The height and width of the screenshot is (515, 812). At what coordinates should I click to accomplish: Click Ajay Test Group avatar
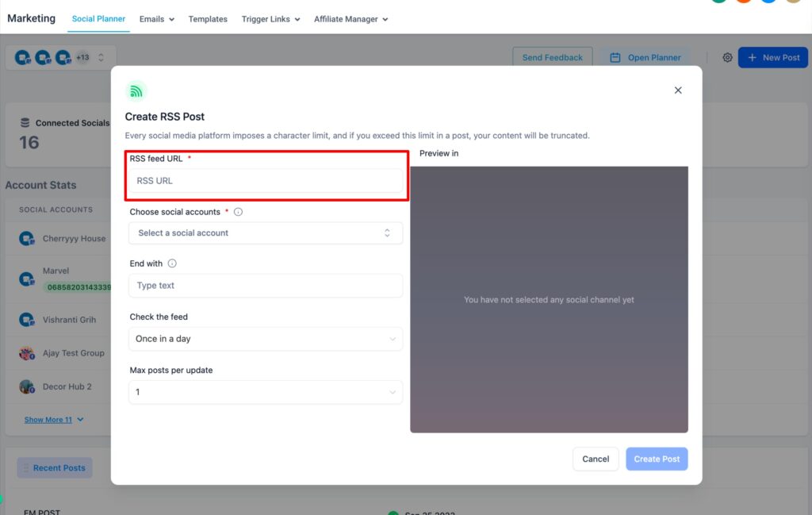pyautogui.click(x=26, y=353)
